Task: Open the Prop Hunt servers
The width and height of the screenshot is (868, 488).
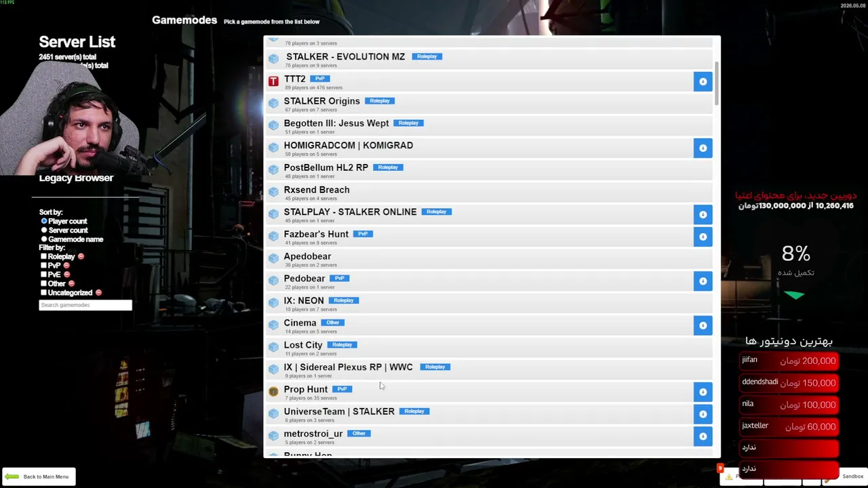Action: [x=479, y=392]
